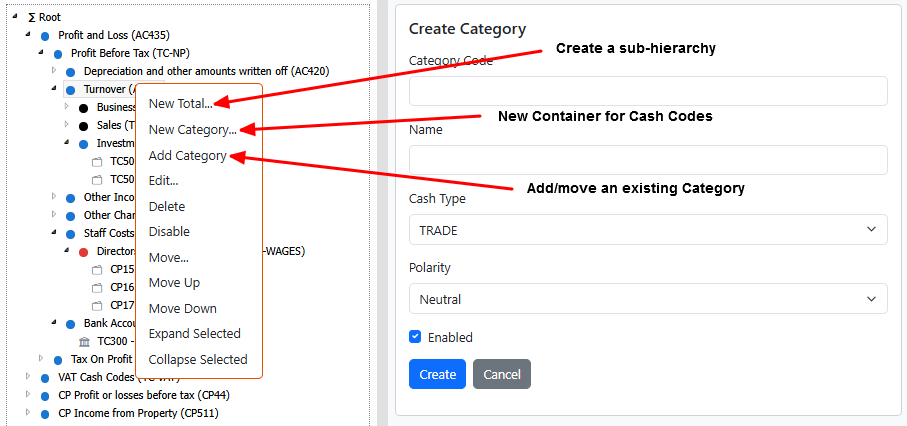
Task: Select Move Down in context menu
Action: [x=183, y=309]
